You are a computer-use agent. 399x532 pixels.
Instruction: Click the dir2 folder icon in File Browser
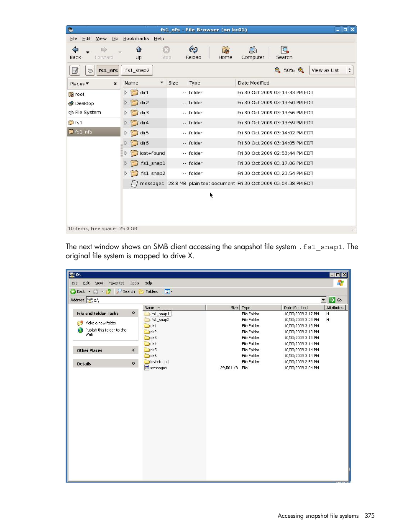134,103
